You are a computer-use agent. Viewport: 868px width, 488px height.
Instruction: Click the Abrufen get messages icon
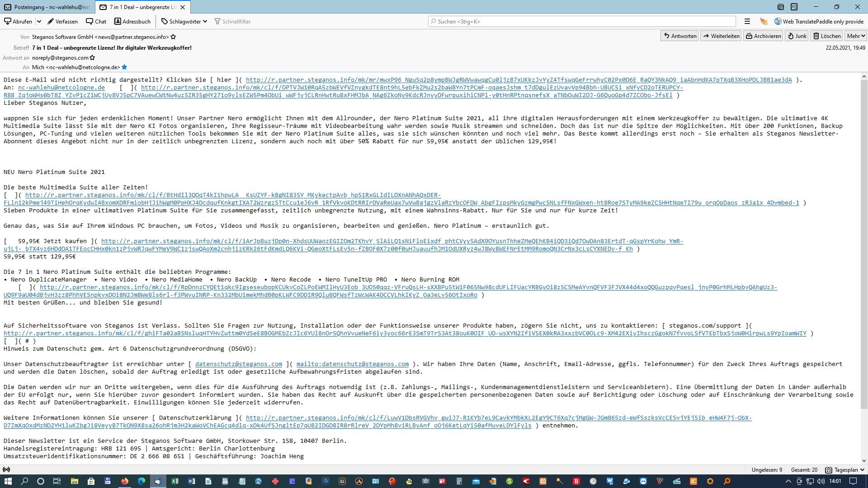(x=8, y=21)
